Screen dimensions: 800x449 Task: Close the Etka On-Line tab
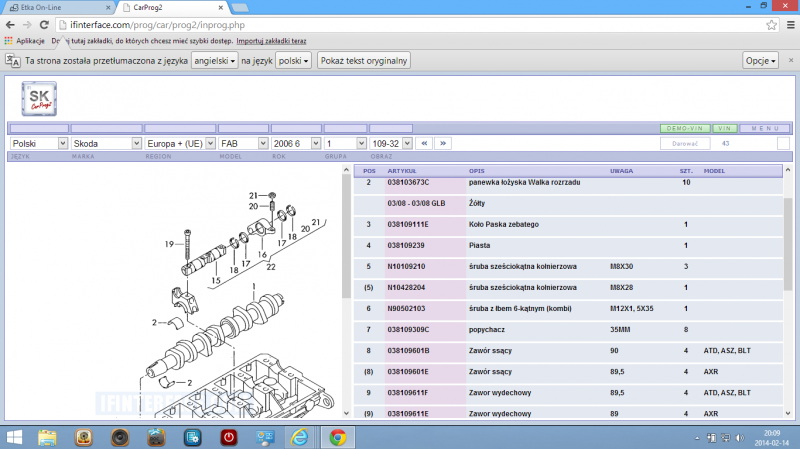pos(108,8)
